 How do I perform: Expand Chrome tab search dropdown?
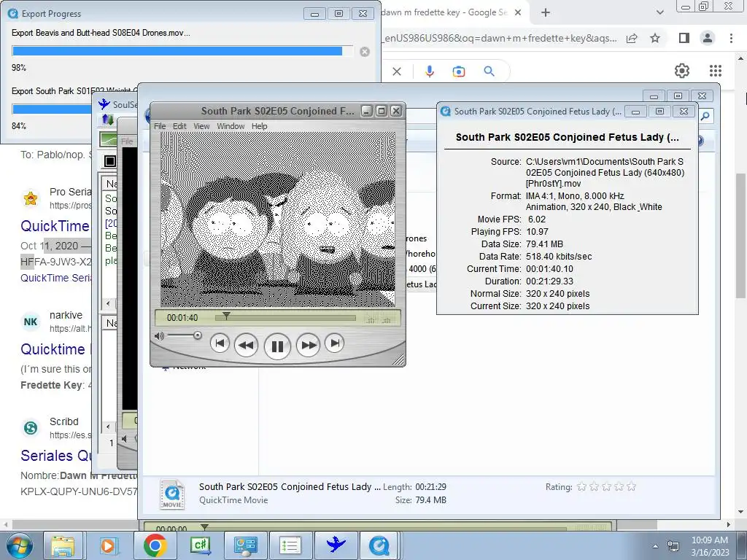point(659,12)
